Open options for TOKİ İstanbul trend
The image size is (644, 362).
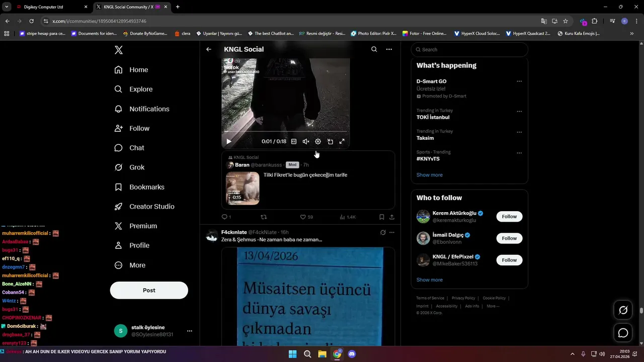click(519, 112)
